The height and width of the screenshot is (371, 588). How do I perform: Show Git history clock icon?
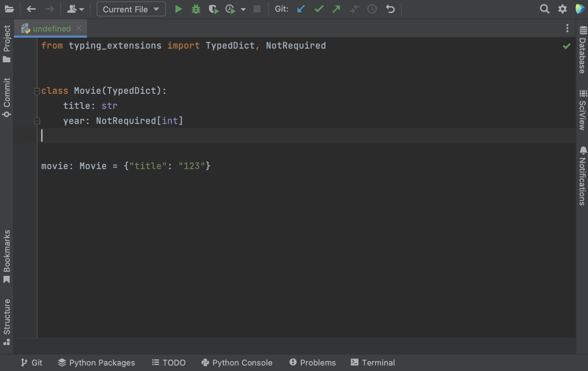click(x=372, y=9)
